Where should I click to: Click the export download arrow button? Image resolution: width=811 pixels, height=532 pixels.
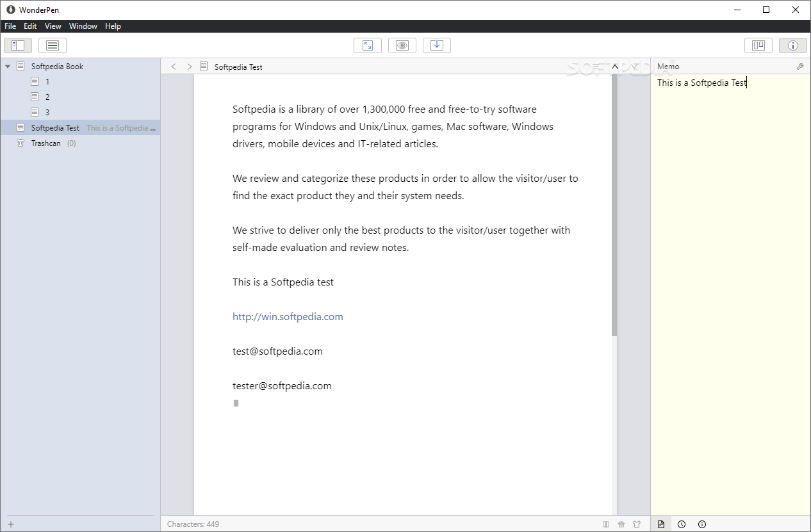437,45
